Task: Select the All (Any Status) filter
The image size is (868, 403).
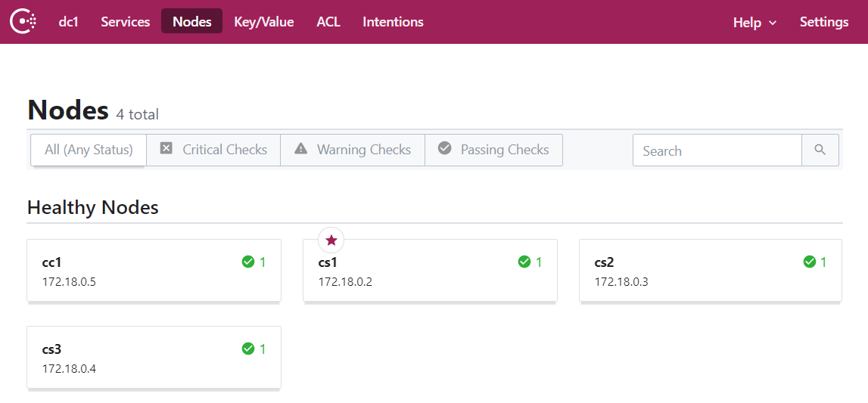Action: click(89, 150)
